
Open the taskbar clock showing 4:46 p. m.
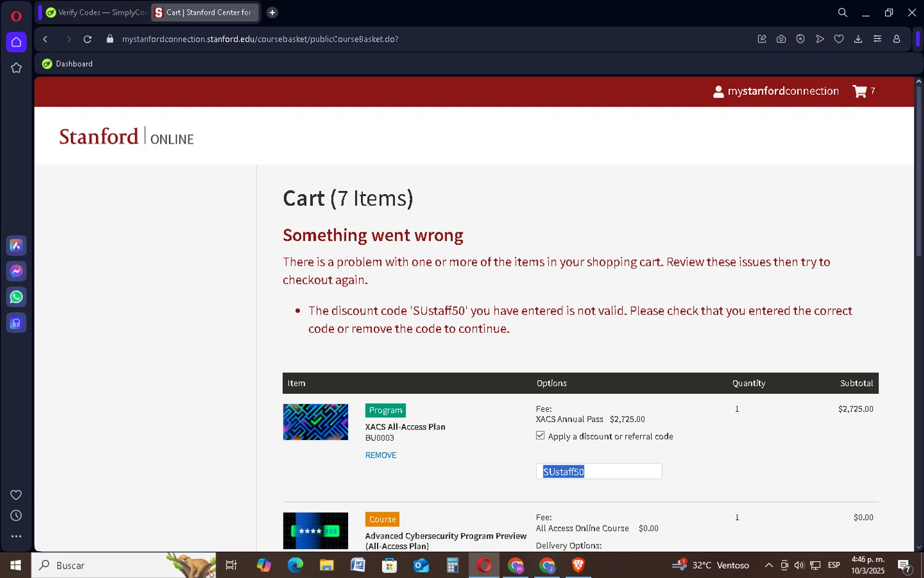pyautogui.click(x=868, y=565)
